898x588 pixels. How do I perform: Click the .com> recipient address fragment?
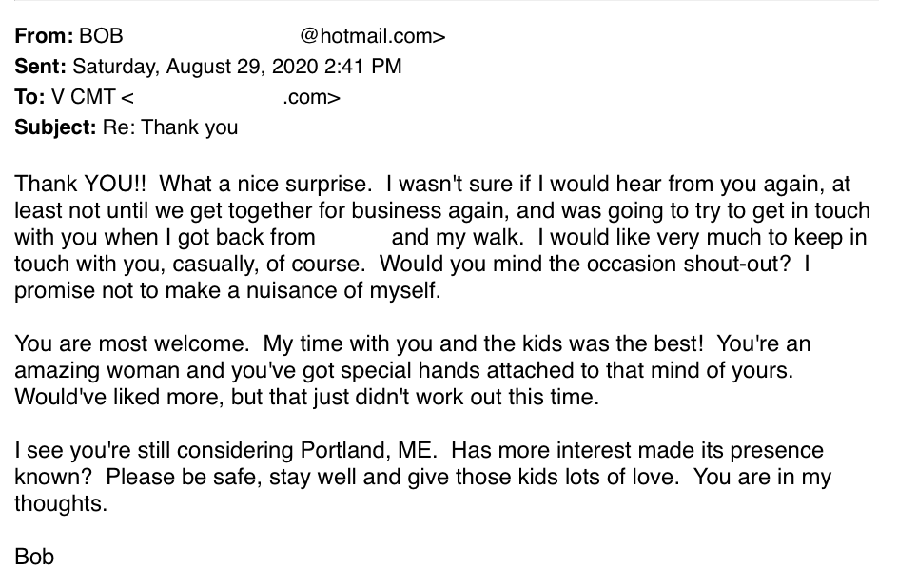[x=312, y=98]
